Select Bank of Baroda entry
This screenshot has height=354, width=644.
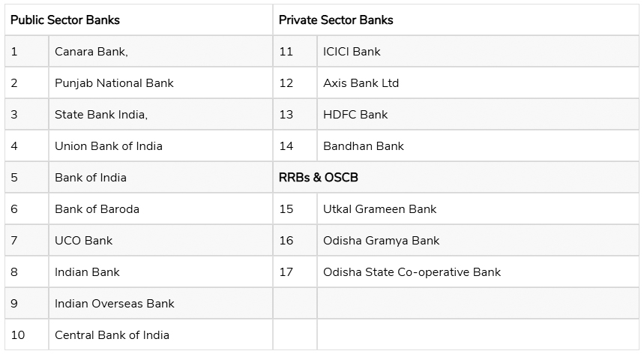pyautogui.click(x=160, y=209)
